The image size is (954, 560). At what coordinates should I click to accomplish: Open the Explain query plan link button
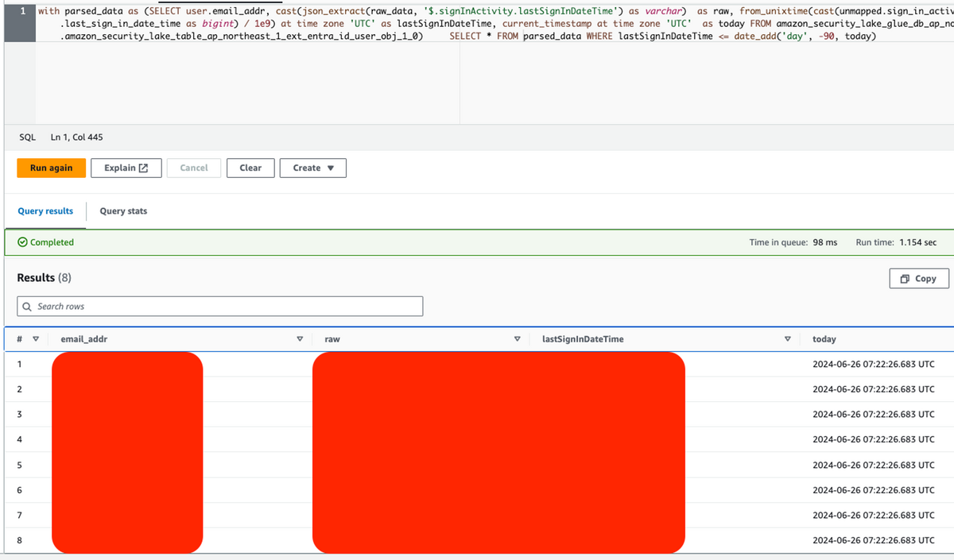tap(126, 168)
